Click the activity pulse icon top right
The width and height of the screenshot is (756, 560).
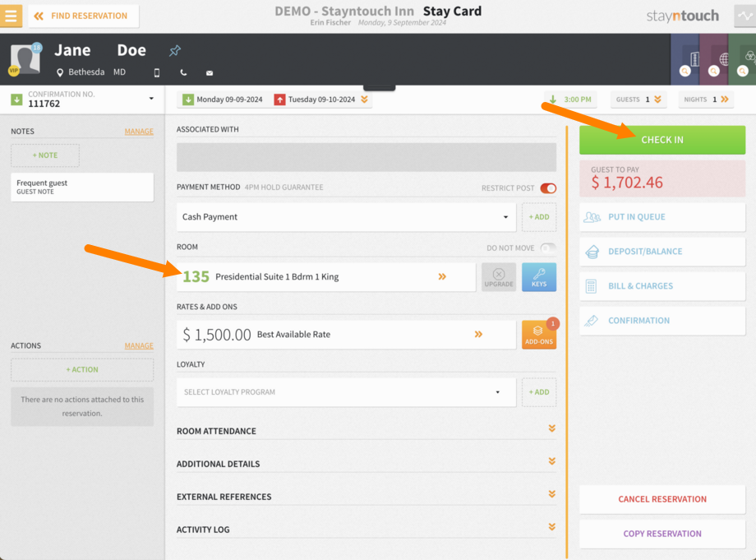(x=745, y=16)
